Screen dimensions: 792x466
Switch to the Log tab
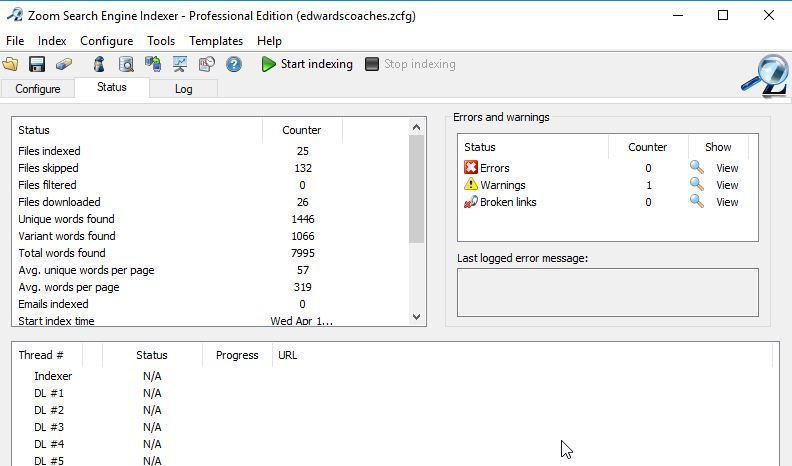pos(183,88)
